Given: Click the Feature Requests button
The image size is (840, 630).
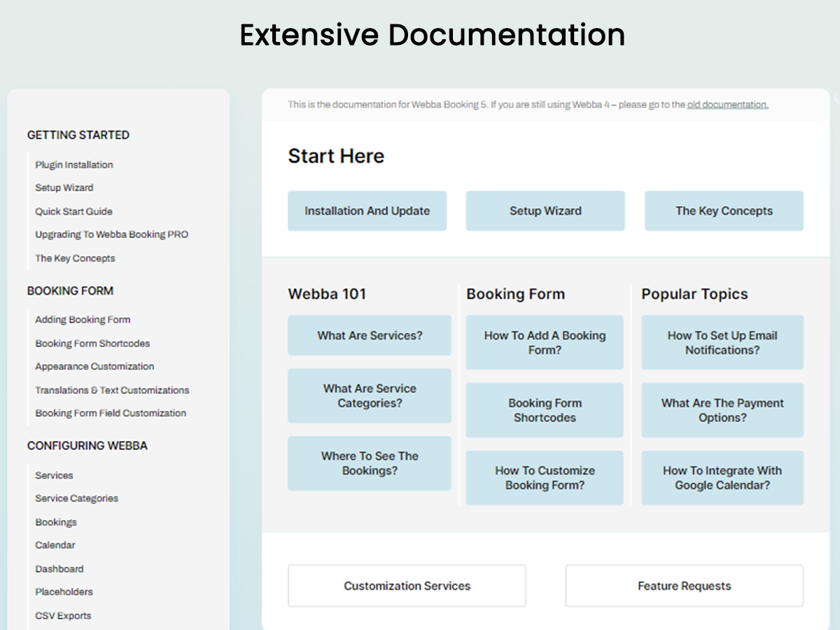Looking at the screenshot, I should [x=685, y=586].
